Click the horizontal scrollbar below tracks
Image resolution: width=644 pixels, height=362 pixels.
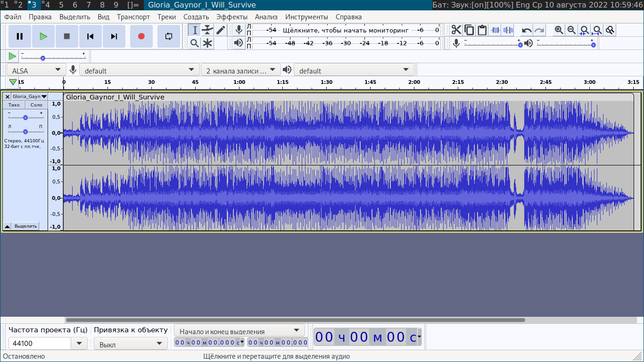pos(295,320)
